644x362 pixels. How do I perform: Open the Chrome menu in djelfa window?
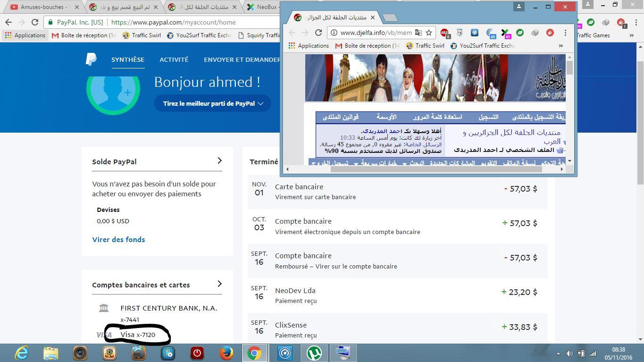565,33
